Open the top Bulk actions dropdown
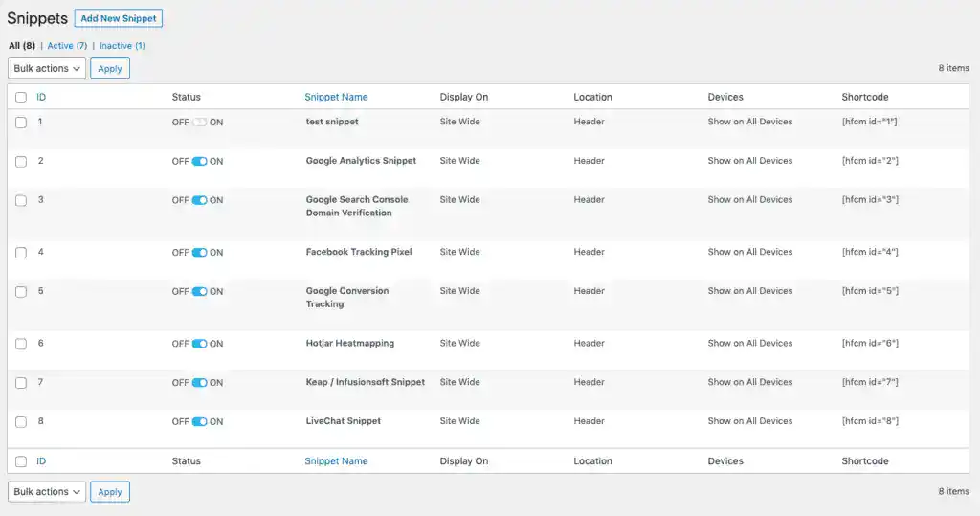The height and width of the screenshot is (516, 980). [47, 69]
